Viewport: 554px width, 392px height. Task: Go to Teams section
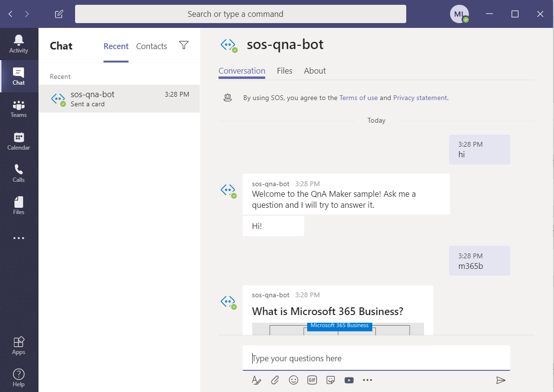(x=19, y=109)
